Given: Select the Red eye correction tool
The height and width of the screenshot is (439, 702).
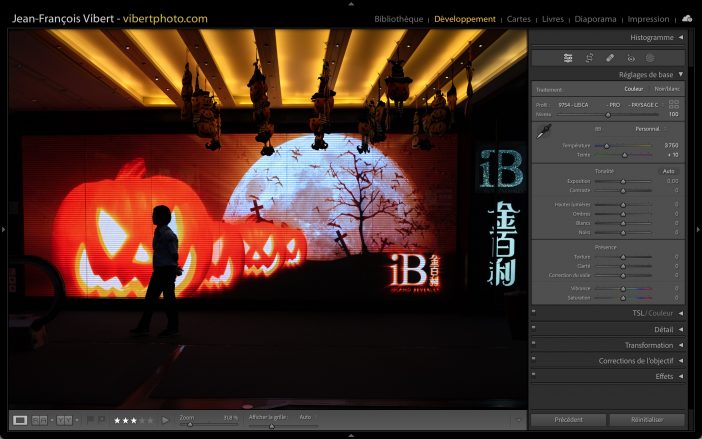Looking at the screenshot, I should pos(630,58).
